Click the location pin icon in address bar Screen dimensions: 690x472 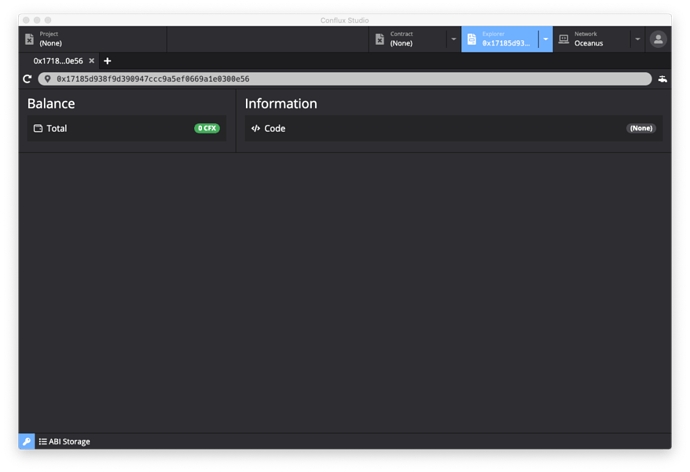click(x=48, y=79)
